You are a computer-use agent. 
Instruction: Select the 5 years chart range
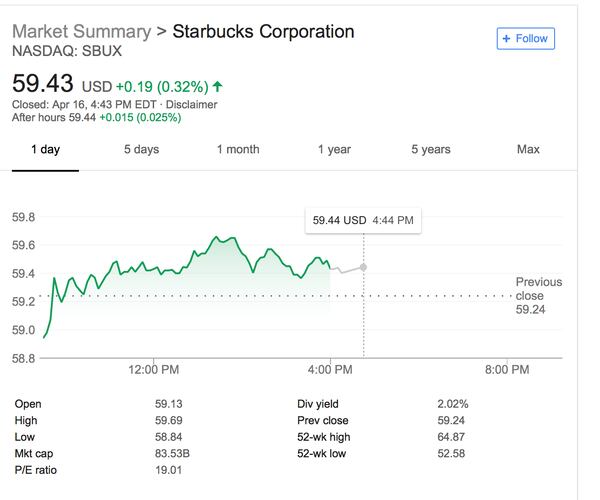pos(430,150)
